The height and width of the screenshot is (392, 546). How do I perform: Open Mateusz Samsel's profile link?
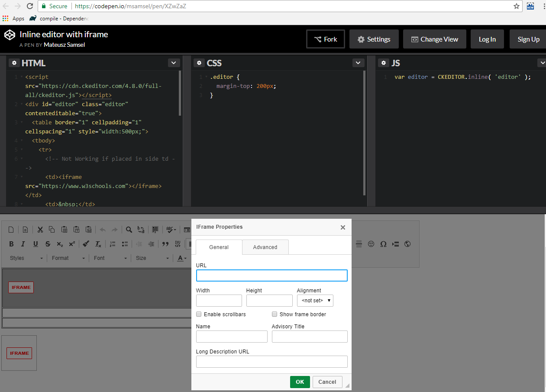[x=65, y=45]
